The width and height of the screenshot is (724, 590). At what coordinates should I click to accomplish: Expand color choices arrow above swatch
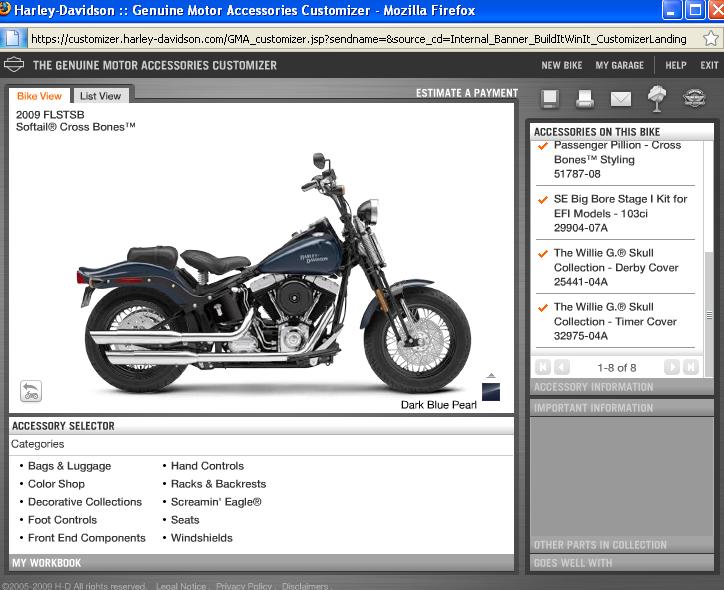[491, 375]
